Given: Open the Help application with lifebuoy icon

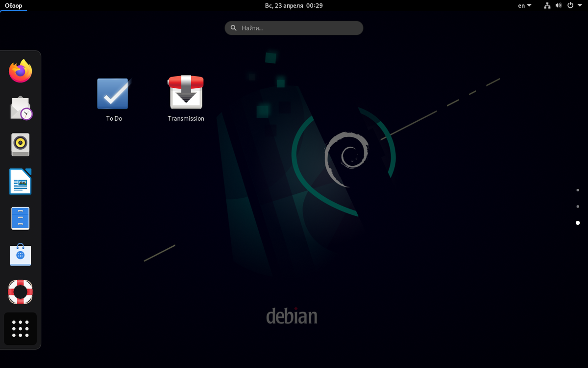Looking at the screenshot, I should (x=20, y=291).
